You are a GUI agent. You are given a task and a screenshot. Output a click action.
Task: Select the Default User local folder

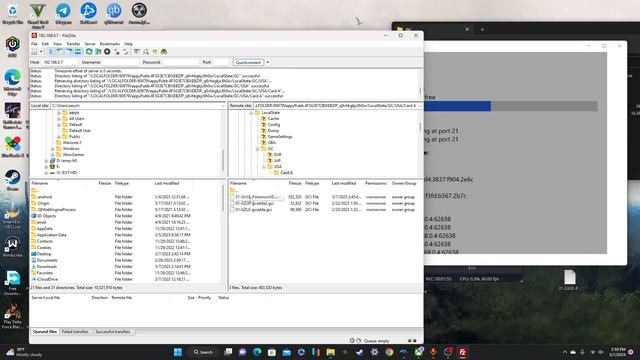pyautogui.click(x=76, y=131)
